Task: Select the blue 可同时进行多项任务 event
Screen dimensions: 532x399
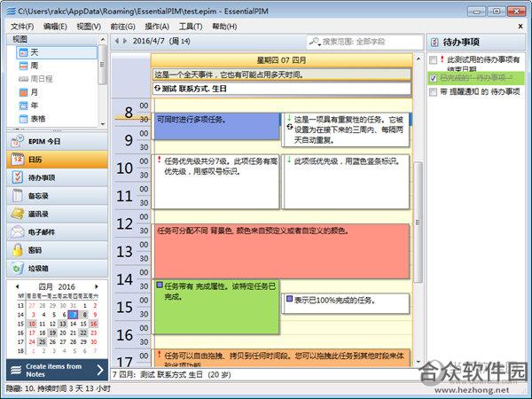Action: coord(217,126)
